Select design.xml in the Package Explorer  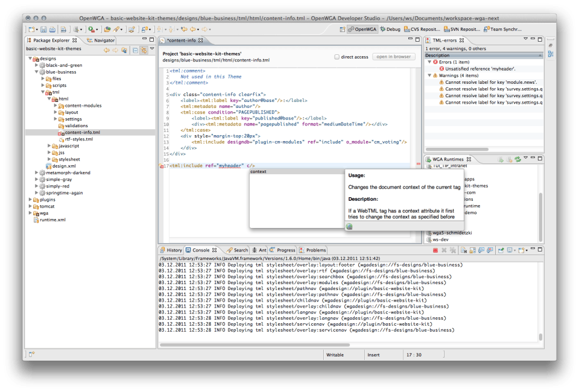[63, 166]
